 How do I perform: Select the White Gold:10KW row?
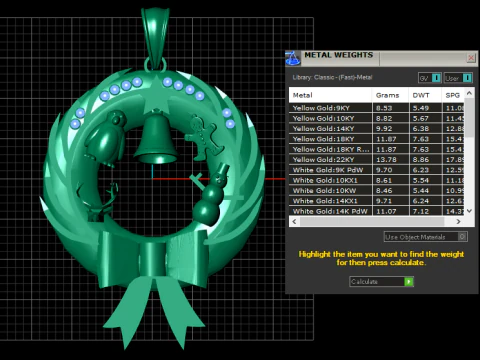(x=377, y=191)
